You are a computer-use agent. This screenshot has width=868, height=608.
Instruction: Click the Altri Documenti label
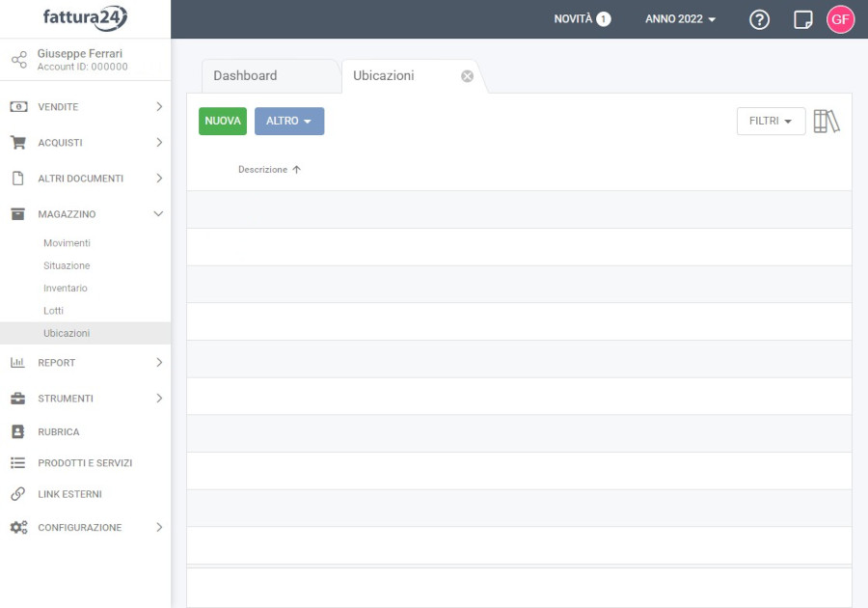pyautogui.click(x=81, y=179)
